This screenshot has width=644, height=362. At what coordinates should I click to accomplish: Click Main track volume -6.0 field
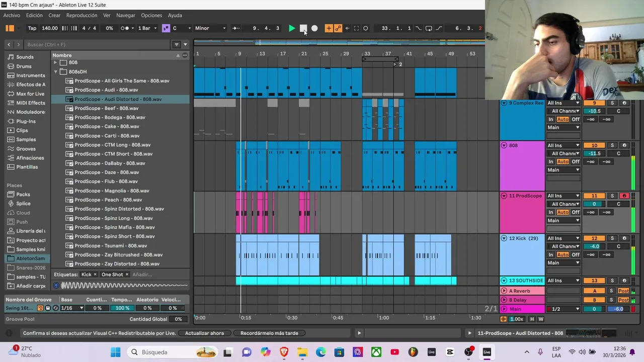(x=618, y=309)
